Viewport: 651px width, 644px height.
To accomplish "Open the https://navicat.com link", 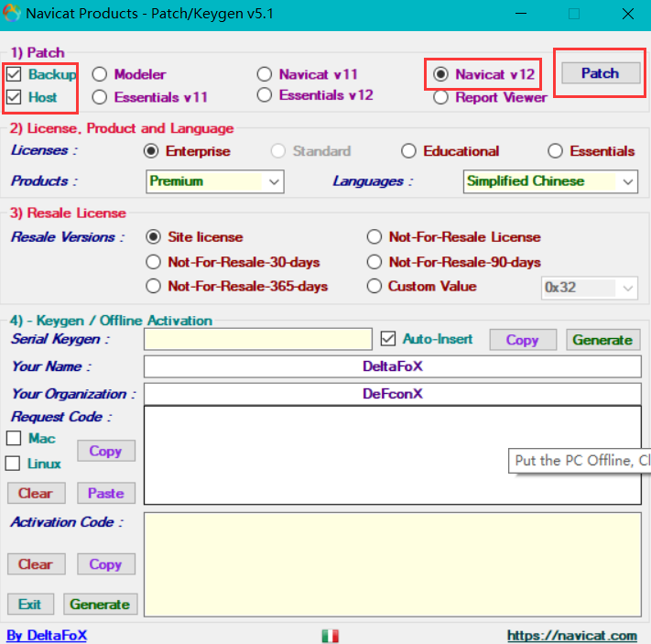I will tap(572, 635).
